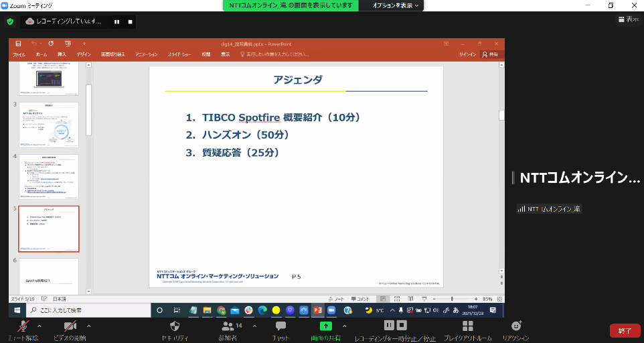Open the View layout button at top right
The image size is (644, 343).
tap(629, 19)
